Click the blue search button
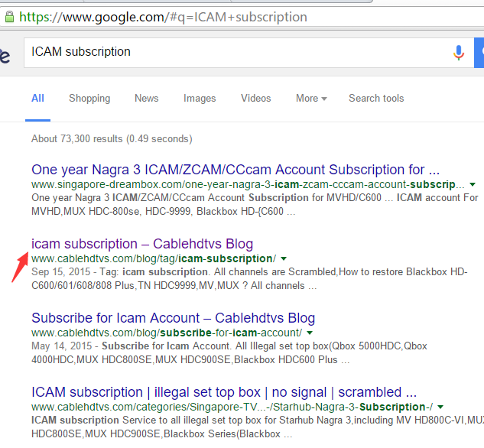 pyautogui.click(x=479, y=53)
